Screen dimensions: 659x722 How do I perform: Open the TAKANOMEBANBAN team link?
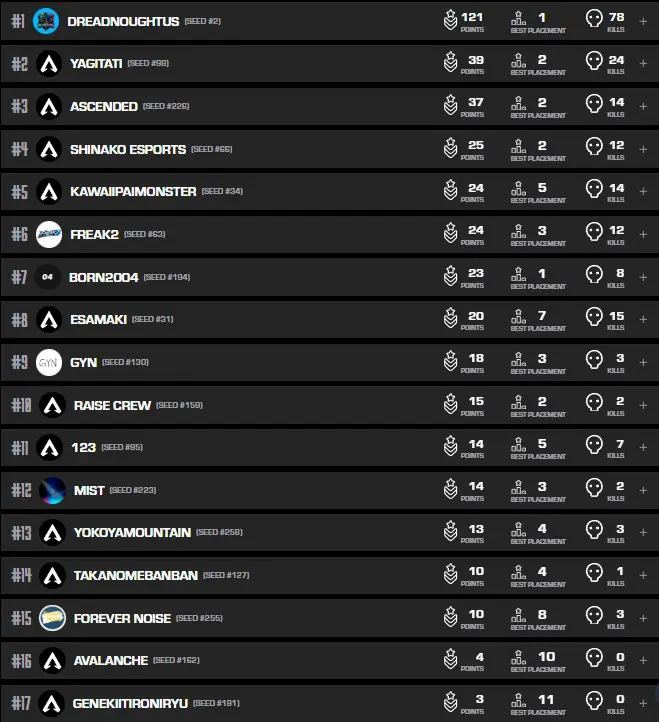(x=135, y=575)
